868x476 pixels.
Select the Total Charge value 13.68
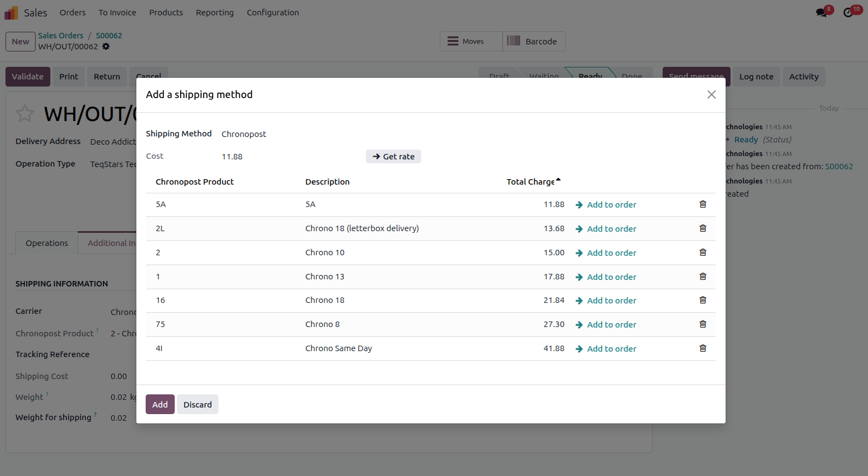tap(554, 228)
